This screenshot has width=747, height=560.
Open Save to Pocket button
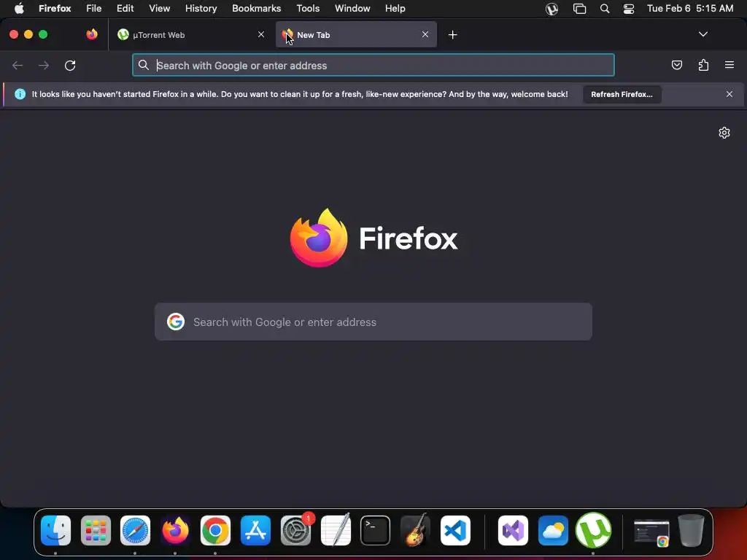[676, 65]
